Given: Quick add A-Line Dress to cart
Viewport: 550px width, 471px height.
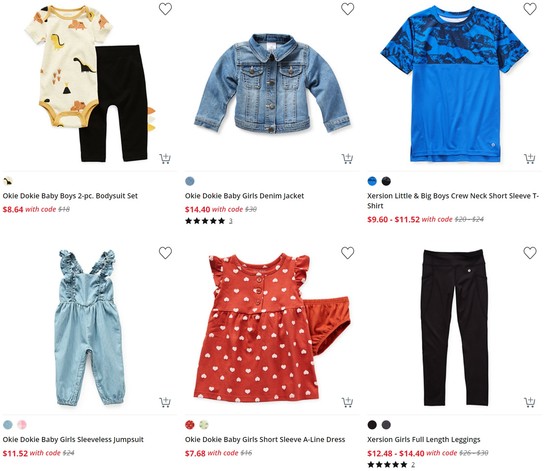Looking at the screenshot, I should click(348, 402).
